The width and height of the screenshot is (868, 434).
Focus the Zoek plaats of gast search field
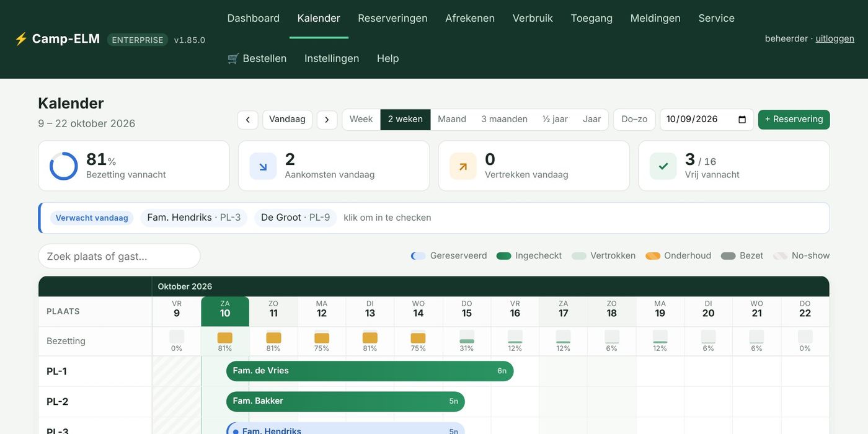pyautogui.click(x=119, y=256)
